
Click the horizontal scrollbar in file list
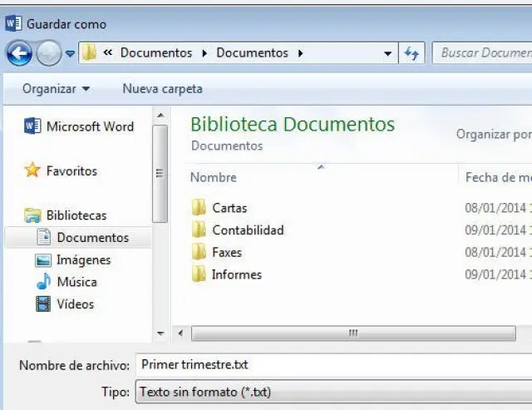click(353, 333)
